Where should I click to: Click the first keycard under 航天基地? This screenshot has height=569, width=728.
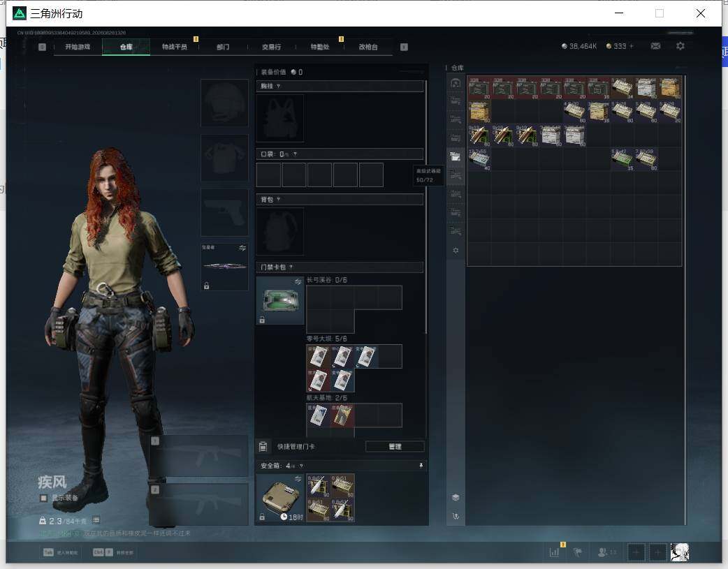click(x=319, y=415)
